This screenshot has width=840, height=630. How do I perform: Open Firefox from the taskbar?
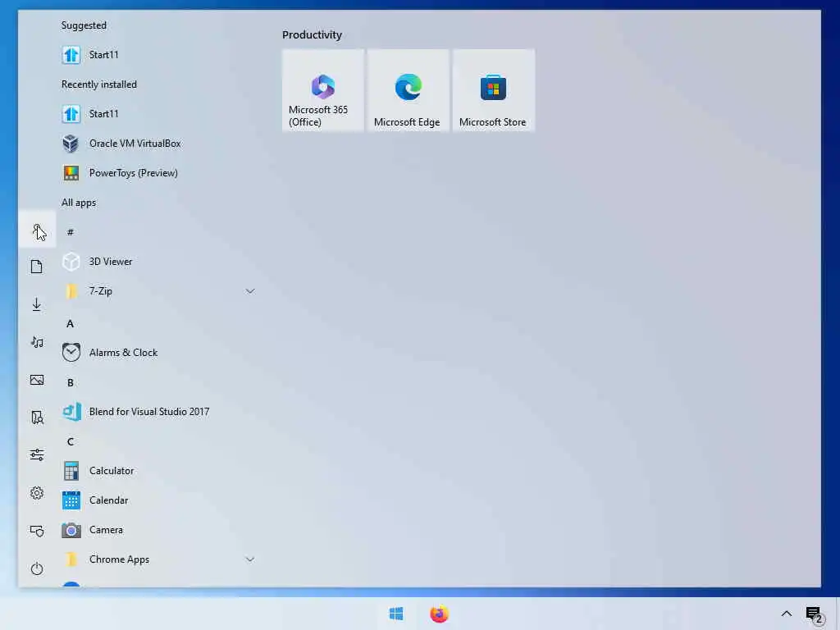point(439,614)
